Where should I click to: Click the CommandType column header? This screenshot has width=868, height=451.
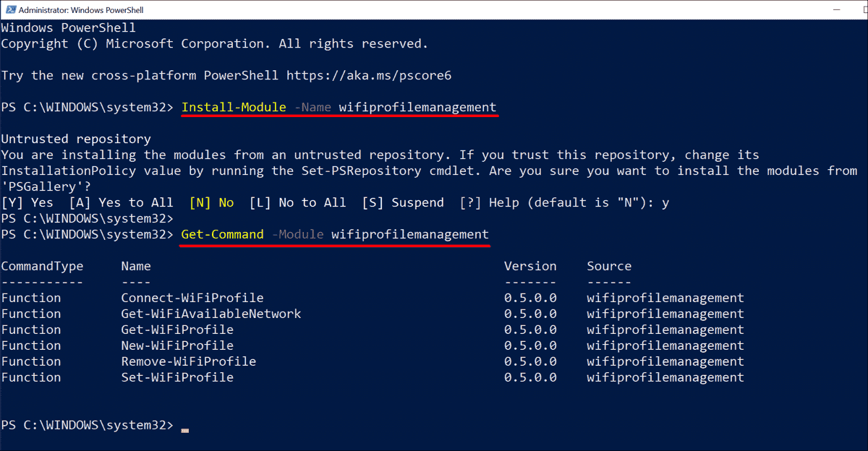tap(41, 265)
